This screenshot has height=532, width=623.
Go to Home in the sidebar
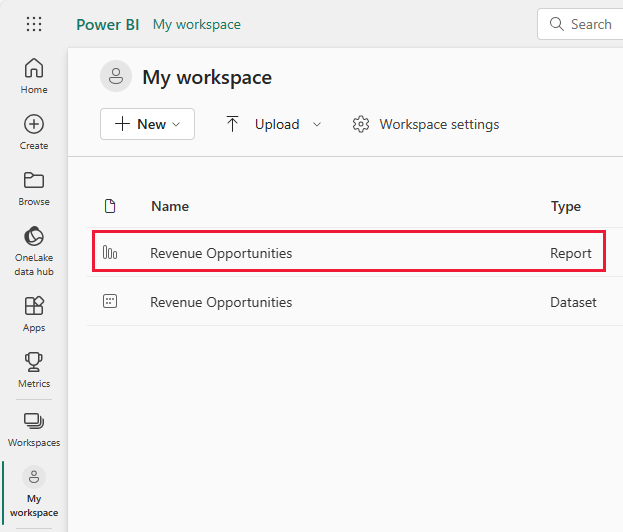[x=34, y=76]
